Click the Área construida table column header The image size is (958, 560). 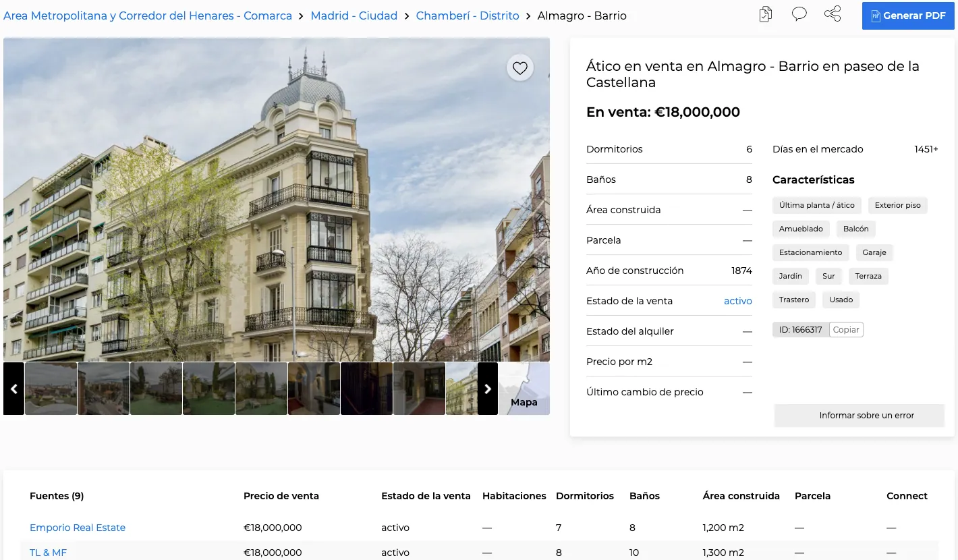pos(741,496)
